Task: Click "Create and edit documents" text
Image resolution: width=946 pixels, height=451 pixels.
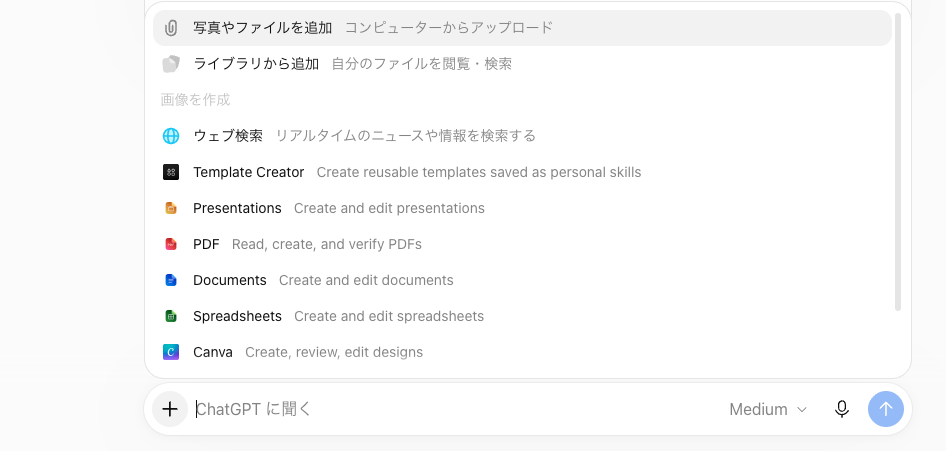Action: (x=366, y=280)
